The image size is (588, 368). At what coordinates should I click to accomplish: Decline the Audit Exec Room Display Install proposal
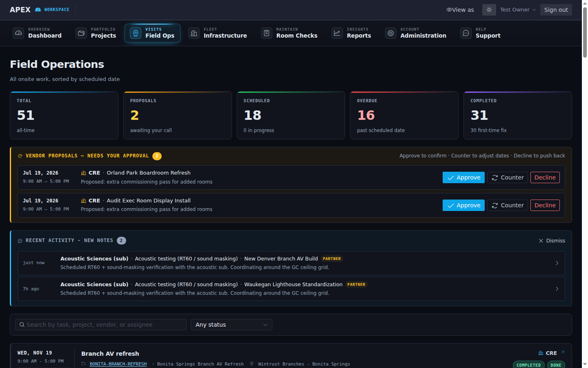pos(545,205)
